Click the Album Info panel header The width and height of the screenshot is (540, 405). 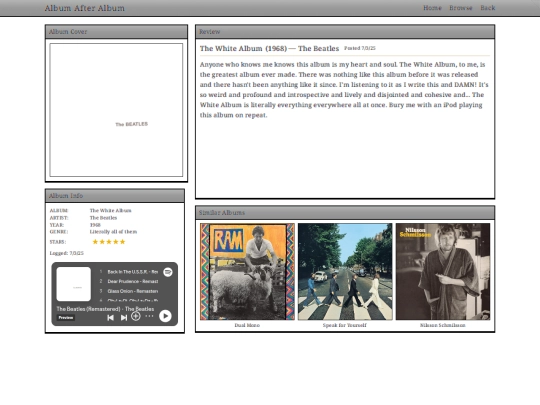coord(115,196)
